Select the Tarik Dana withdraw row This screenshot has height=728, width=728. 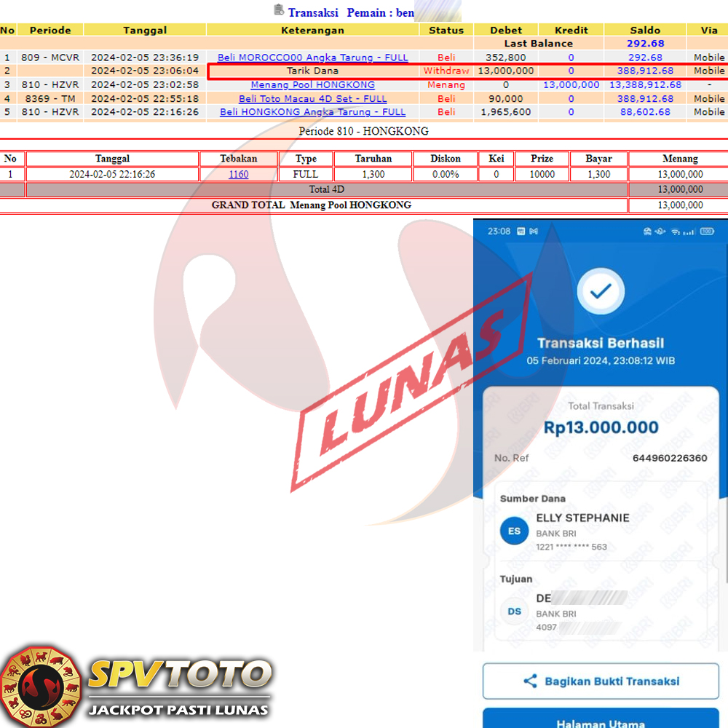(312, 71)
